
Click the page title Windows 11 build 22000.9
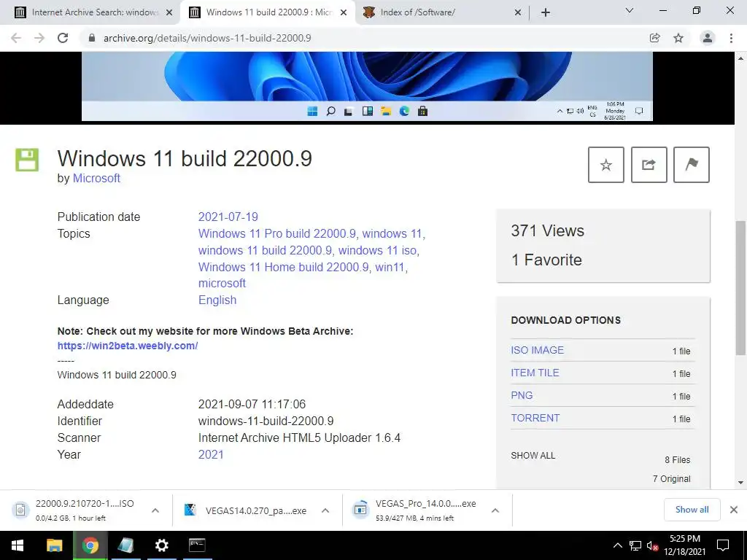pyautogui.click(x=185, y=158)
